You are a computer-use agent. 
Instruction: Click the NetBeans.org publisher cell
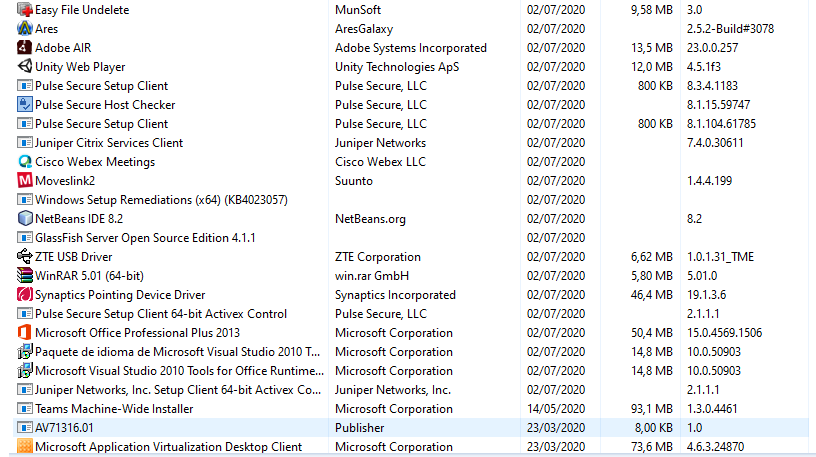[x=370, y=219]
